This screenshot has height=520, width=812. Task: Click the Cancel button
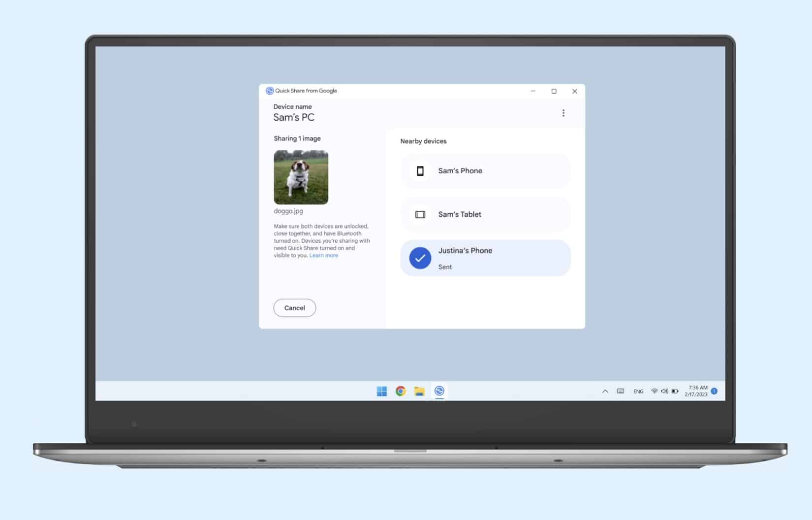coord(294,307)
